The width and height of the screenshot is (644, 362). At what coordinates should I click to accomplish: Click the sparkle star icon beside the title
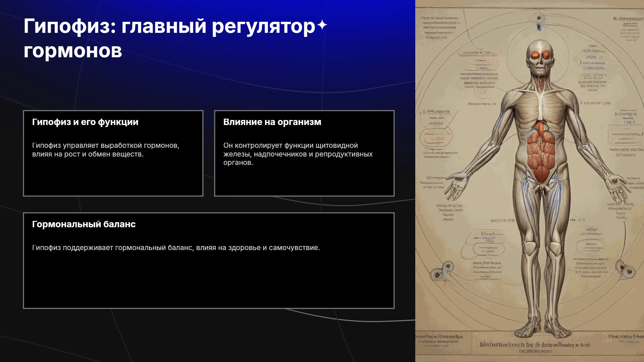(x=322, y=25)
